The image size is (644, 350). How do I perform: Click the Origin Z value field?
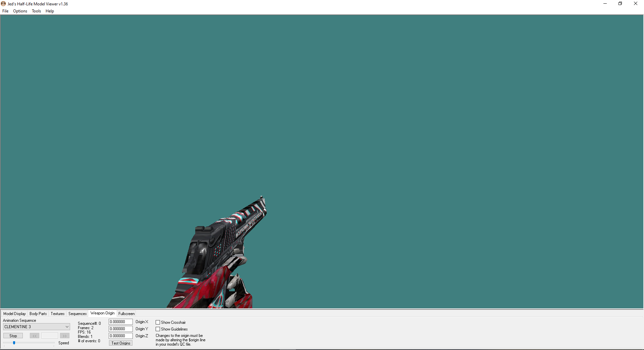(121, 336)
